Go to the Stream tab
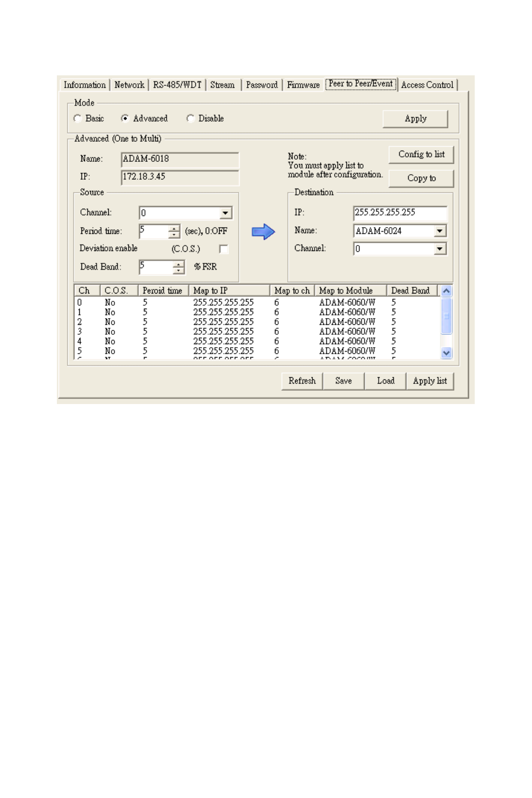This screenshot has height=798, width=532. 223,85
